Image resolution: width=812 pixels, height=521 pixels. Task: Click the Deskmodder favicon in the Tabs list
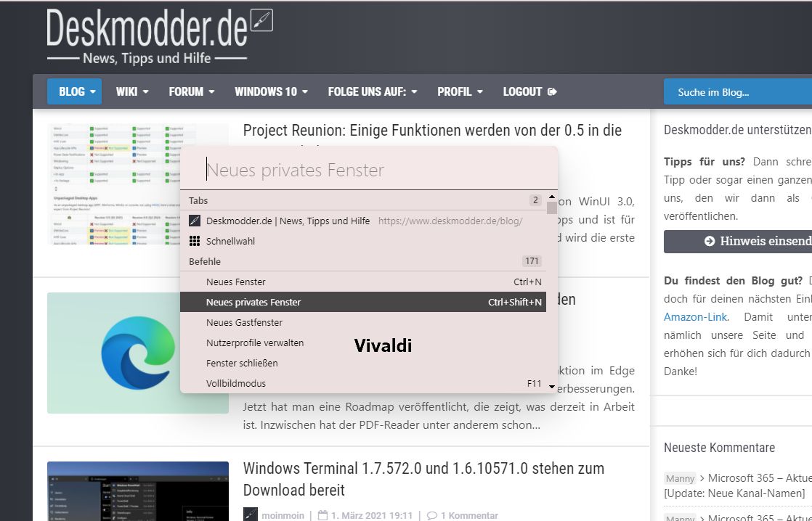[195, 221]
